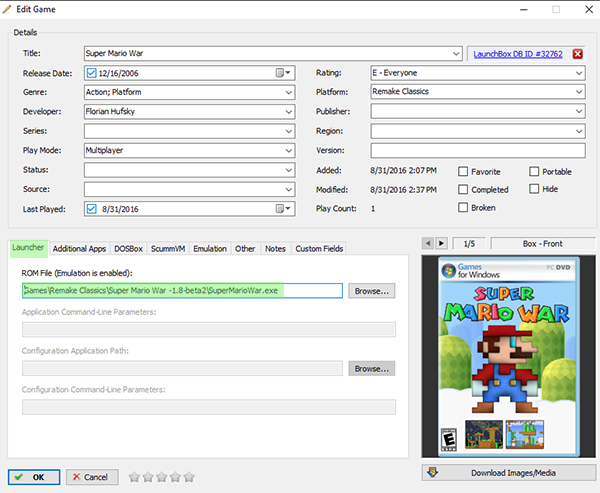Open the Rating dropdown

pos(579,73)
